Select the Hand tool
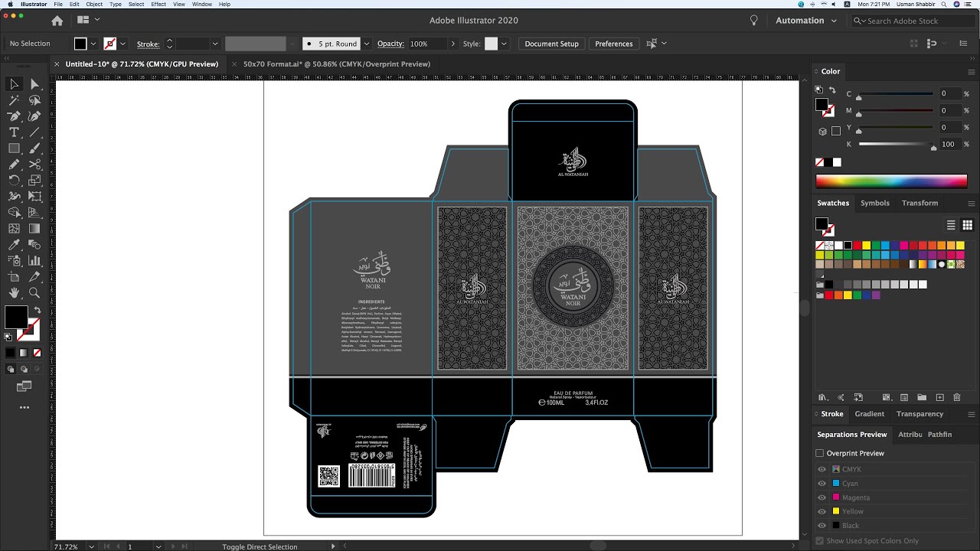Viewport: 980px width, 551px height. click(x=14, y=293)
